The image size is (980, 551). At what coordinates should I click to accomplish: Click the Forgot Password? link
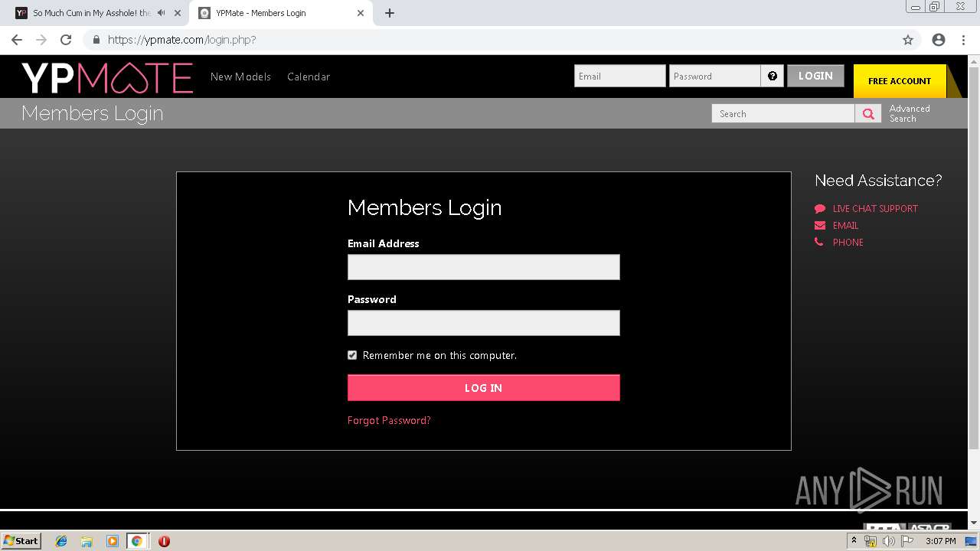pos(389,420)
